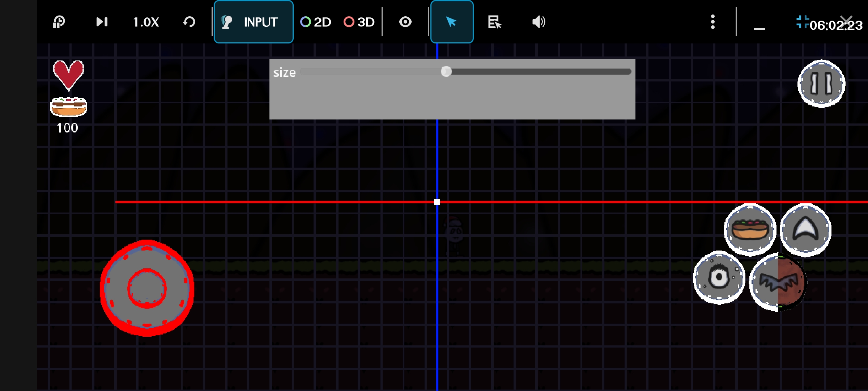Click the list select tool icon
The width and height of the screenshot is (868, 391).
click(494, 22)
